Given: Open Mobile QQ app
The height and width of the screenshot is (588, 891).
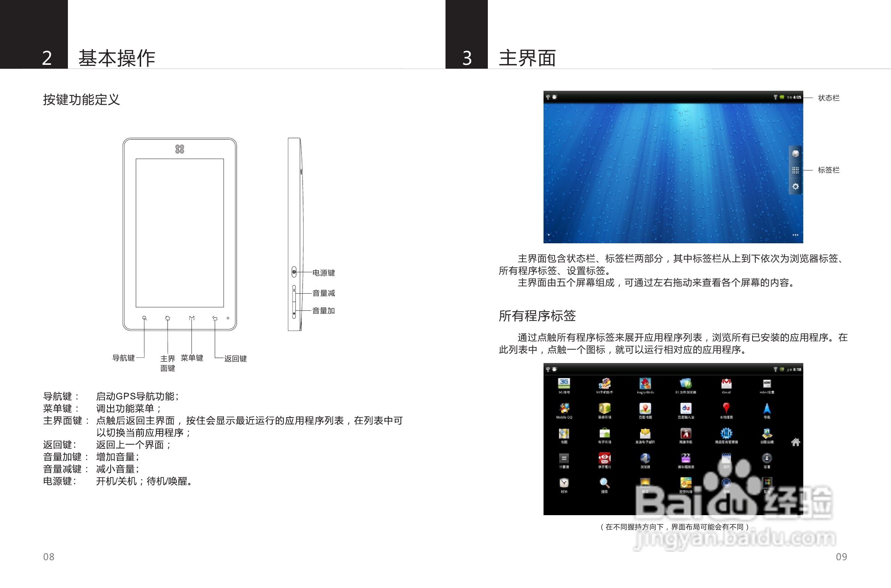Looking at the screenshot, I should pos(564,409).
